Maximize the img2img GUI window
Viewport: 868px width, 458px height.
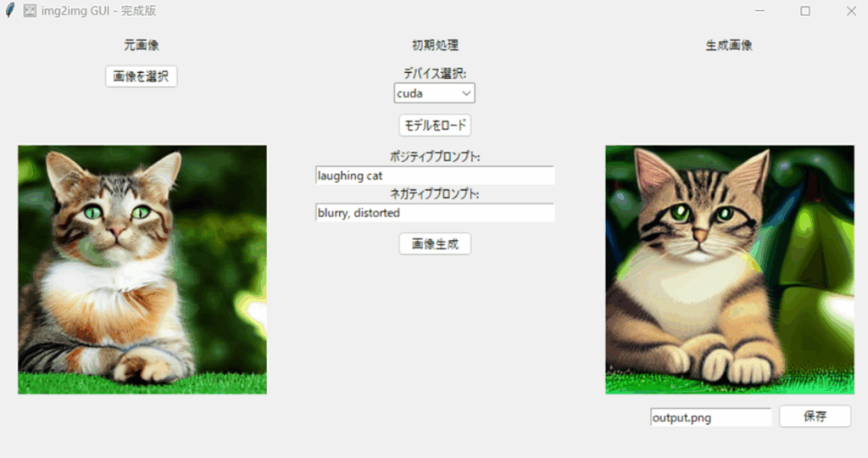click(805, 10)
